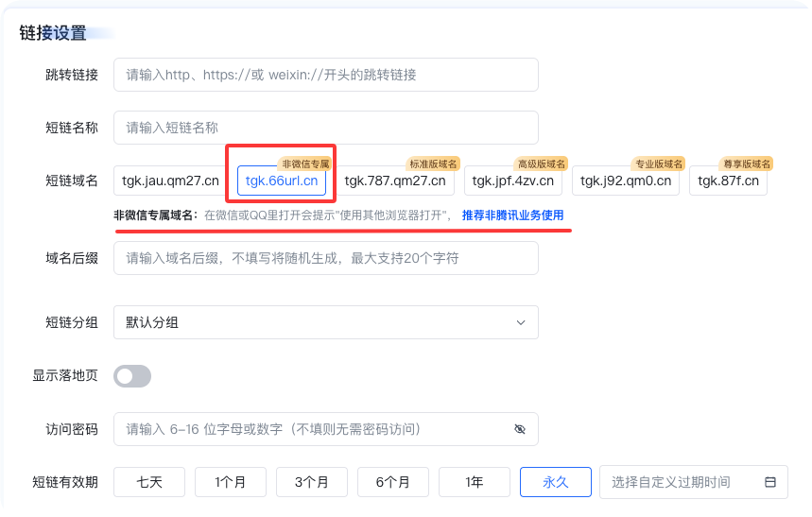The height and width of the screenshot is (517, 812).
Task: Choose 七天 validity period
Action: 149,482
